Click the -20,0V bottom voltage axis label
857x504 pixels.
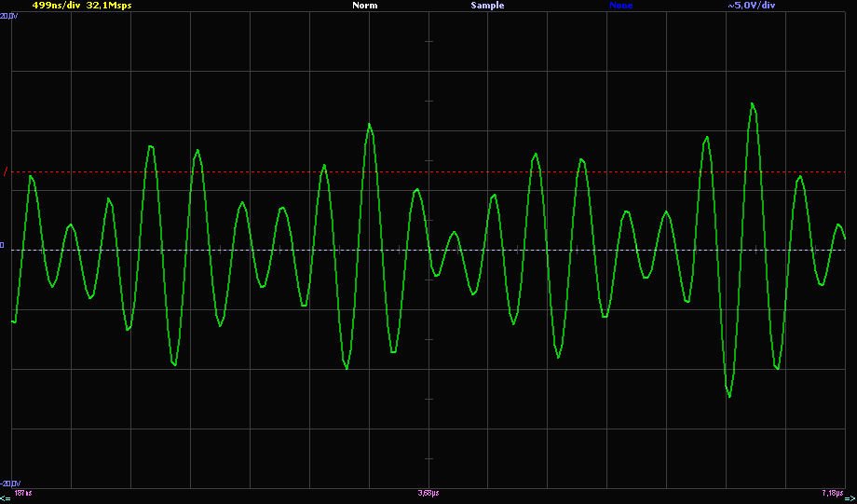(x=9, y=484)
